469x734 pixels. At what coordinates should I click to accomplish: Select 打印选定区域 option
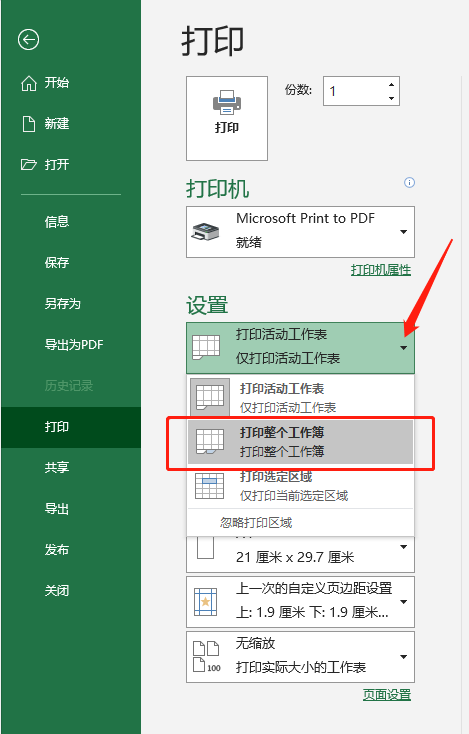(x=300, y=486)
